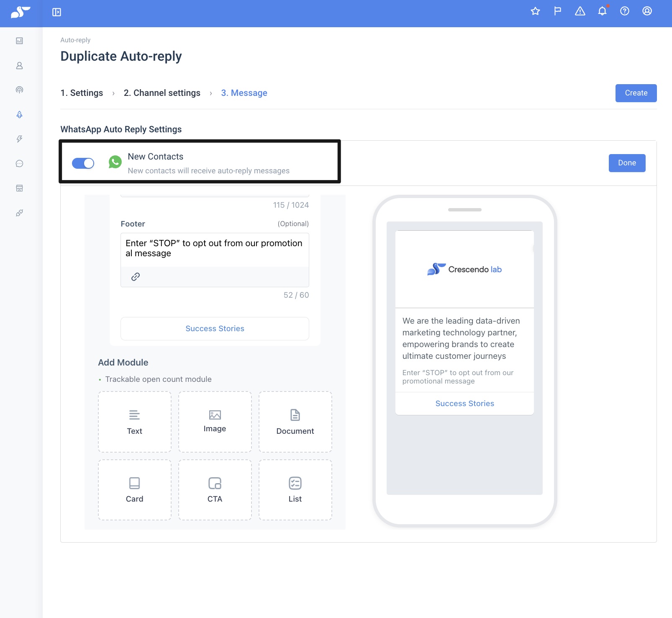Open the broadcast signal icon in sidebar
The height and width of the screenshot is (618, 672).
(x=19, y=90)
